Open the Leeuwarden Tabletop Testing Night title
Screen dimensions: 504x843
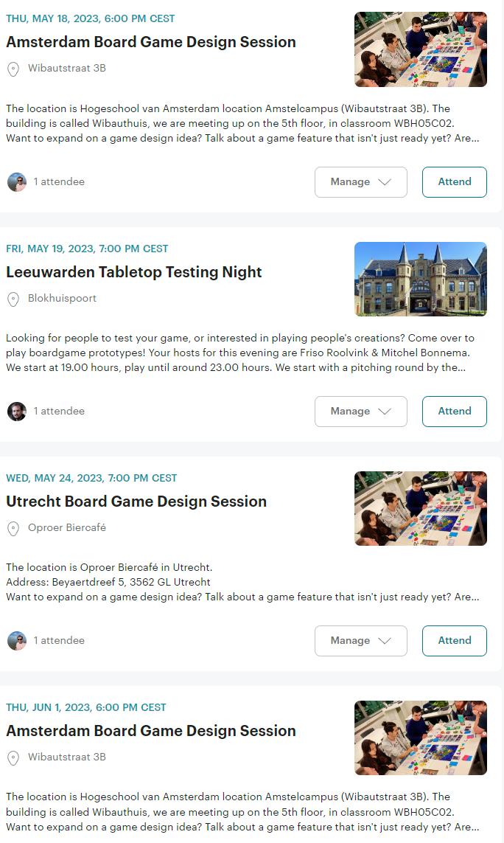134,272
